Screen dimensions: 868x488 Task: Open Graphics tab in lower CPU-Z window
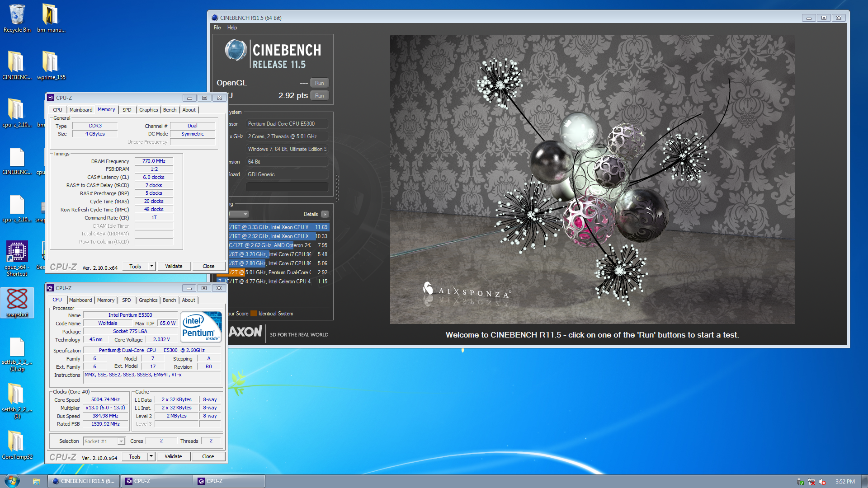[x=148, y=300]
